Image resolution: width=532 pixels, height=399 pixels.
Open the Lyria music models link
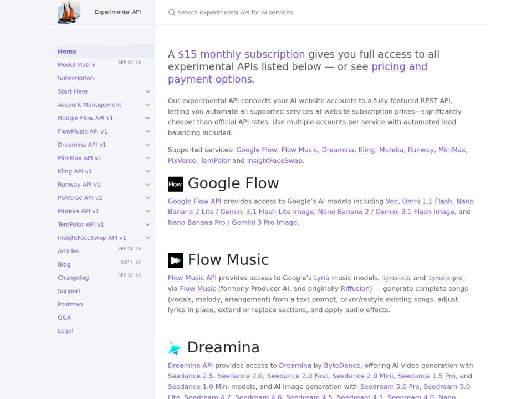[x=321, y=278]
